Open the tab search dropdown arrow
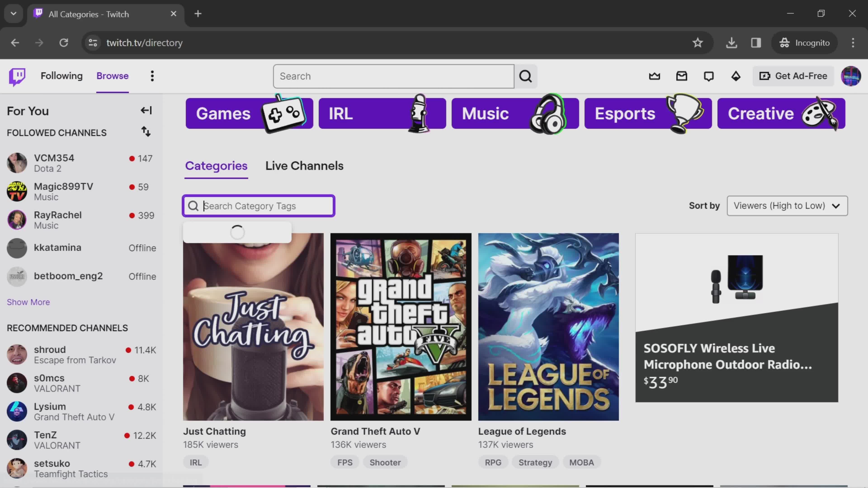Viewport: 868px width, 488px height. pos(14,14)
